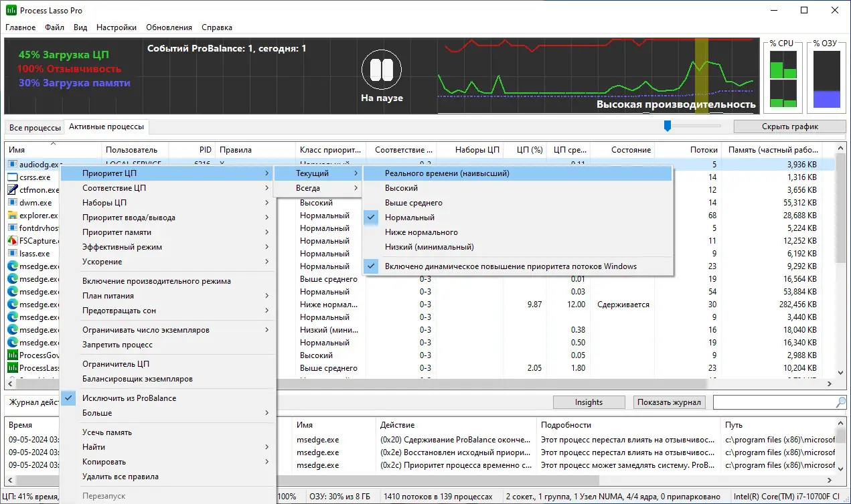Click the Показать журнал button
This screenshot has width=851, height=504.
[669, 402]
